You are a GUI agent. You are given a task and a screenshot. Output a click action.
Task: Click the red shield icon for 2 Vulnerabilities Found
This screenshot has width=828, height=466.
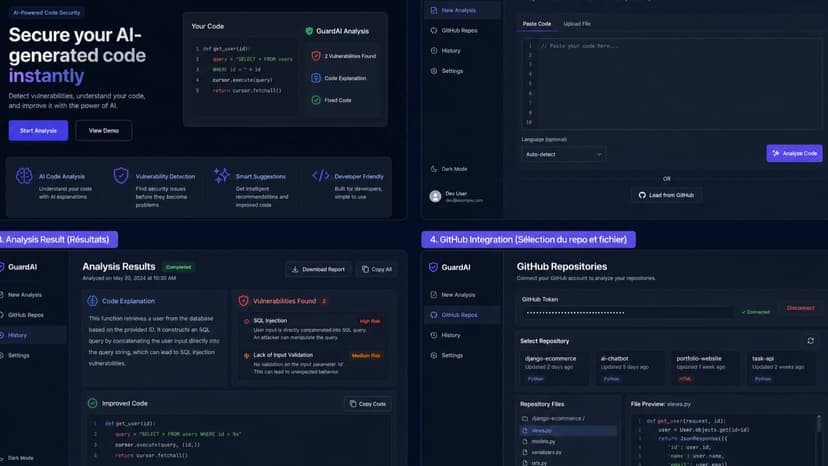316,56
